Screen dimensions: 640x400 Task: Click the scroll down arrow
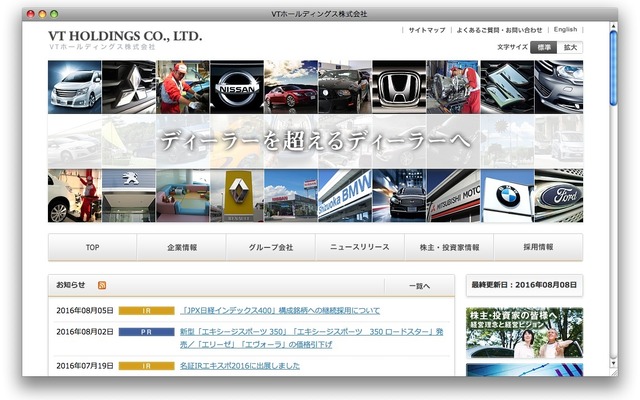pyautogui.click(x=613, y=363)
